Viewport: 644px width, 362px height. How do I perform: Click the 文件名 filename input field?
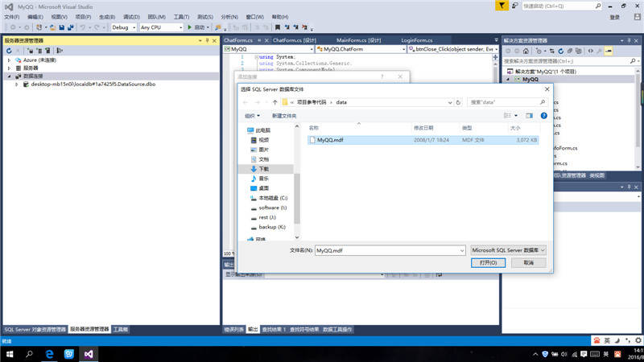pyautogui.click(x=389, y=250)
